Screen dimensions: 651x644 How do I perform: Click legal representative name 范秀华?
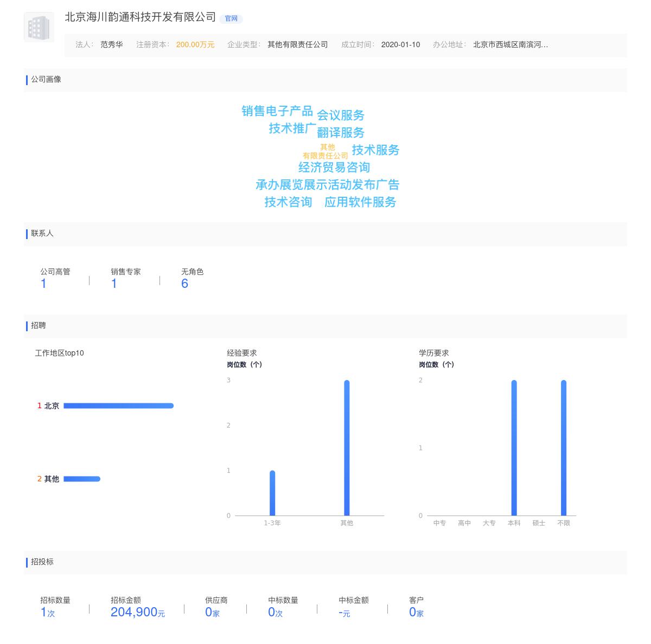tap(112, 45)
